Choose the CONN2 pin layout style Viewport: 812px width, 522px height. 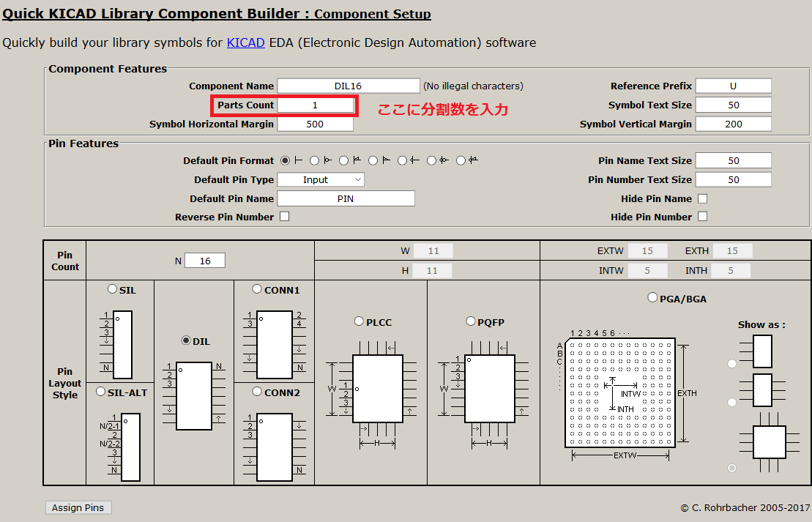[x=257, y=392]
